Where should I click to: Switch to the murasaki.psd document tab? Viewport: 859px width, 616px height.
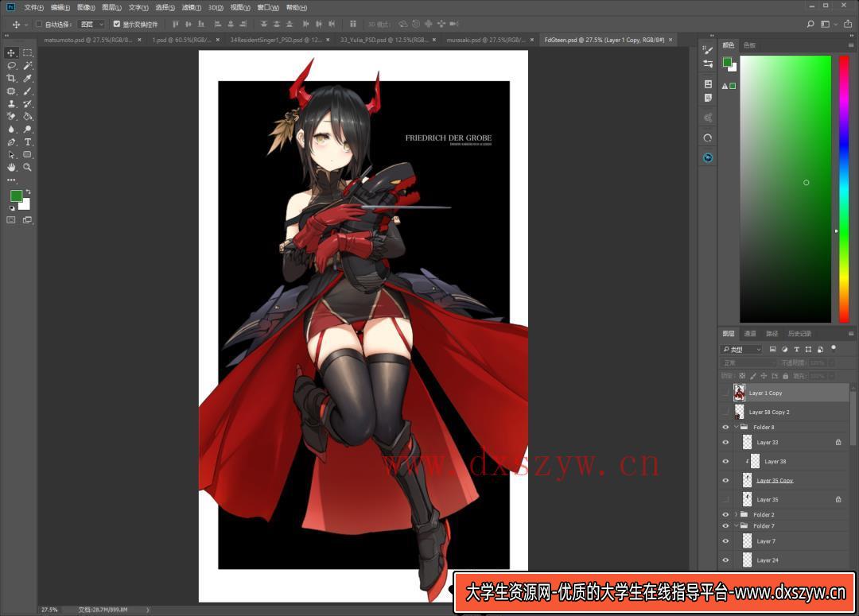(486, 40)
